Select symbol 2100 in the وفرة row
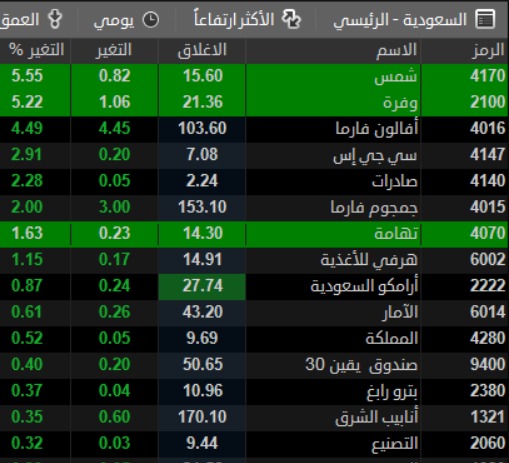This screenshot has height=463, width=509. [487, 102]
